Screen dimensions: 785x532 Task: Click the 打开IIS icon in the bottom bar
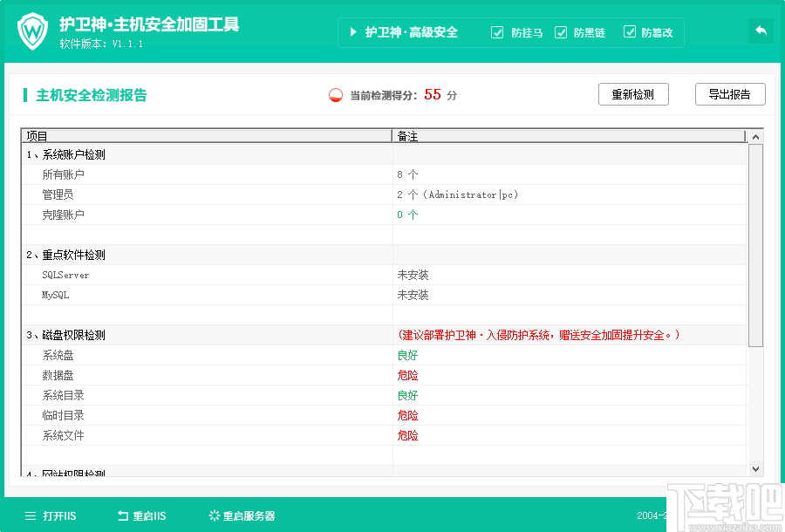(29, 515)
